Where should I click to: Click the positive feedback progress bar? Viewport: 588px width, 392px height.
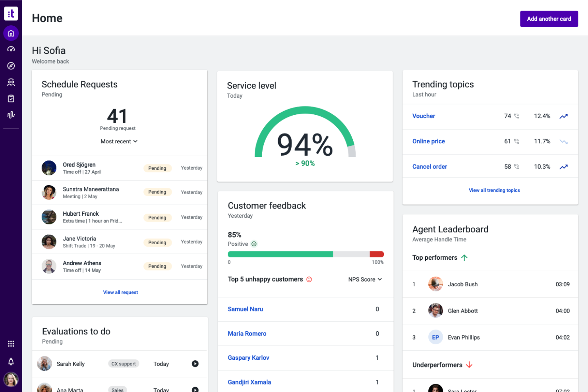[x=280, y=254]
